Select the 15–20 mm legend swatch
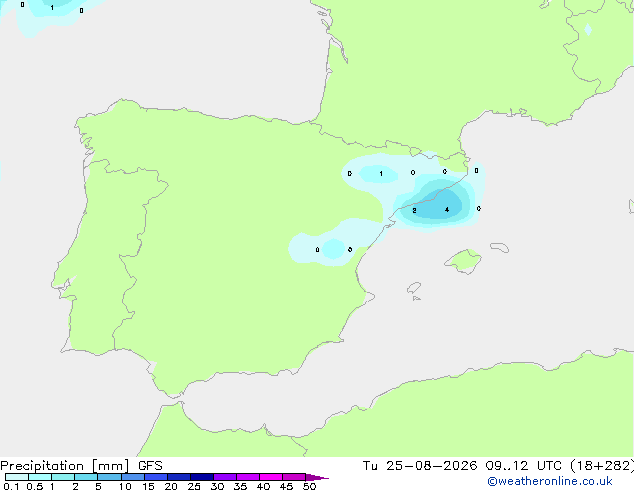This screenshot has width=634, height=490. point(156,477)
